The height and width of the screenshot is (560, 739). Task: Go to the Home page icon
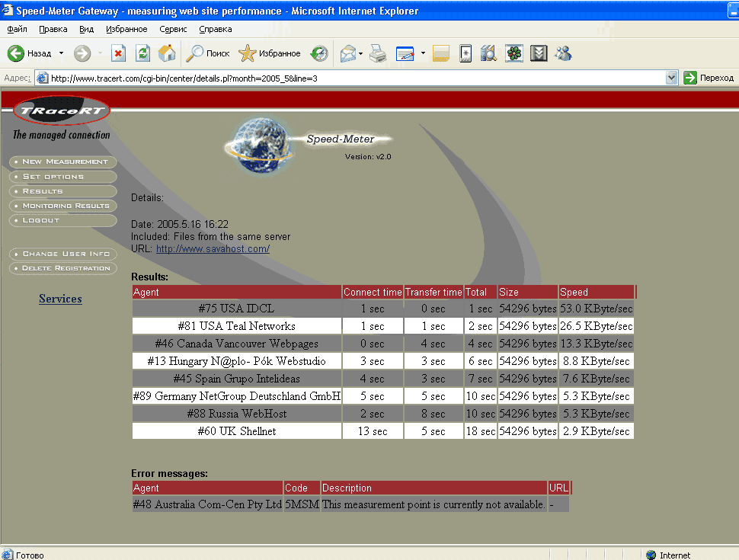[x=167, y=53]
